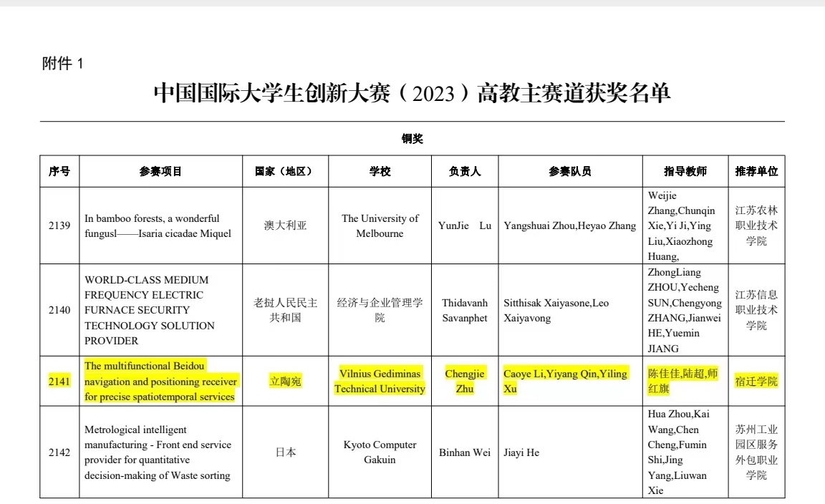825x504 pixels.
Task: Click the 苏州工业园区服务外包职业学院 cell
Action: point(756,452)
